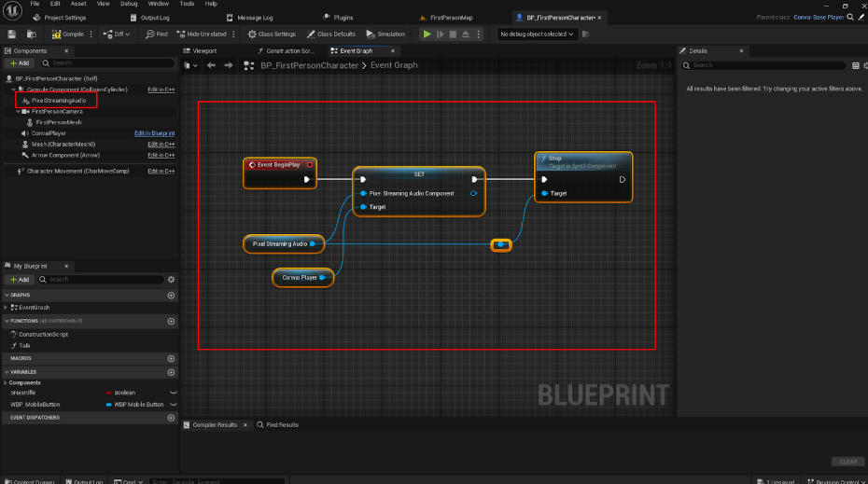Toggle the Simulation mode button
868x484 pixels.
pos(385,34)
